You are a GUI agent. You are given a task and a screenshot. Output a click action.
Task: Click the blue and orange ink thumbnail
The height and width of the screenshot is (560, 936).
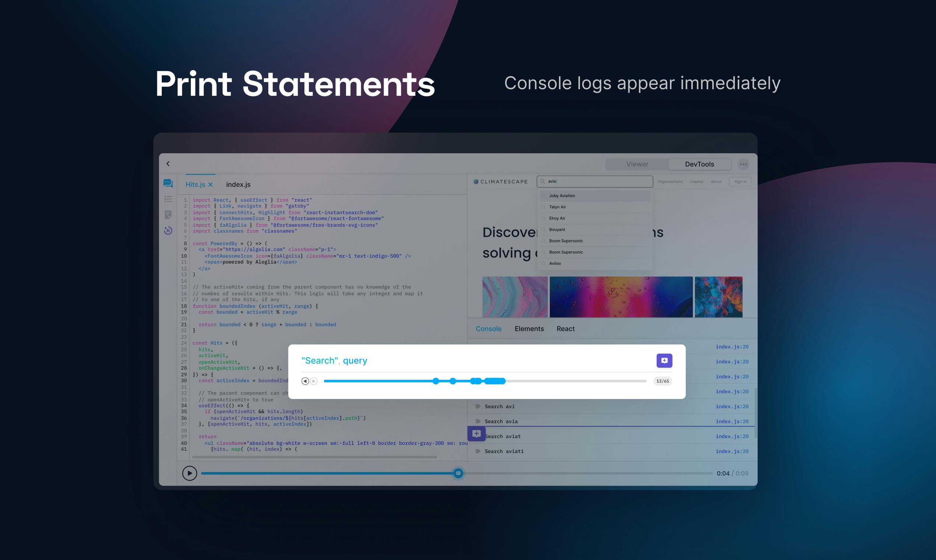pos(718,297)
